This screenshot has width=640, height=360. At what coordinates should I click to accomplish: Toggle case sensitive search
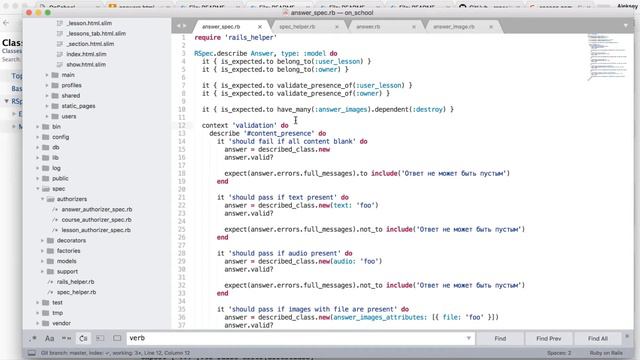(49, 338)
